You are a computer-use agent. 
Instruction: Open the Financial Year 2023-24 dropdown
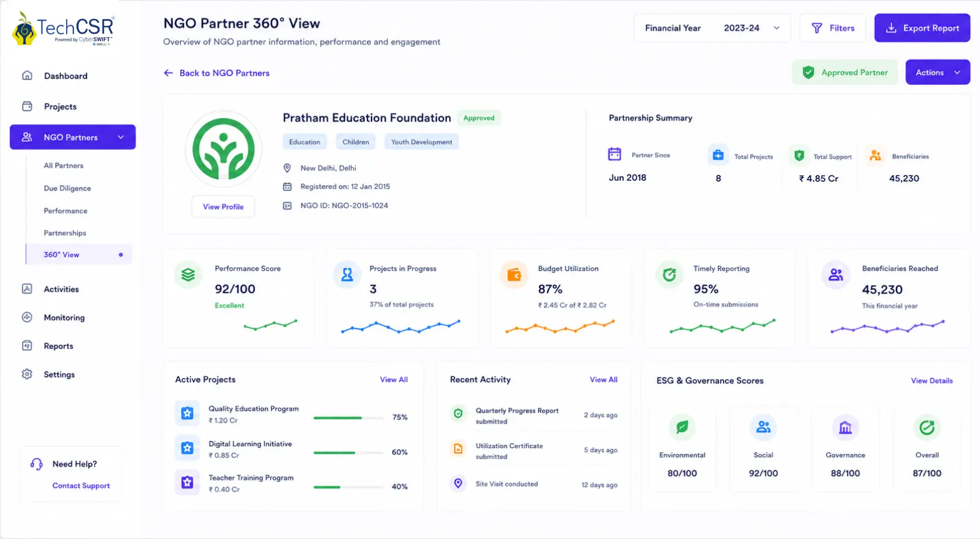click(x=712, y=28)
